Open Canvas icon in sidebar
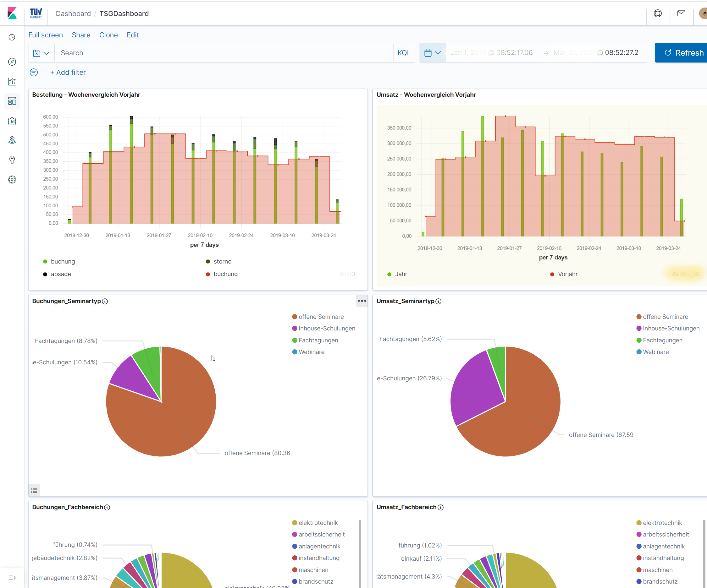The width and height of the screenshot is (707, 588). coord(12,121)
